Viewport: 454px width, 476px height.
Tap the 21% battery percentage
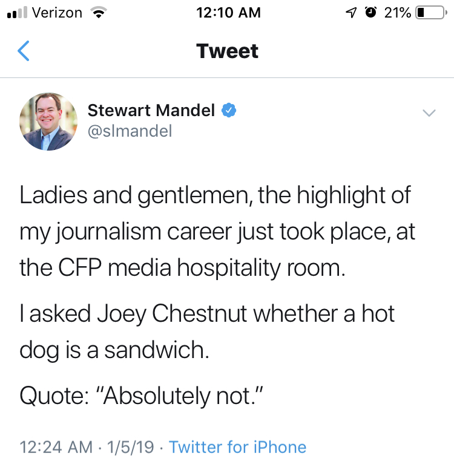click(397, 13)
